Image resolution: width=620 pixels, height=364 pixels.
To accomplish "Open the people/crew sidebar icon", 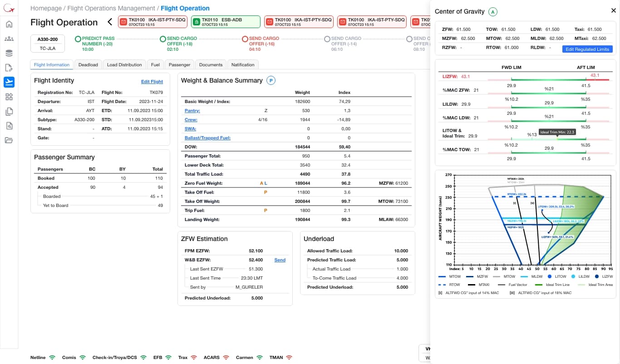I will click(x=9, y=39).
